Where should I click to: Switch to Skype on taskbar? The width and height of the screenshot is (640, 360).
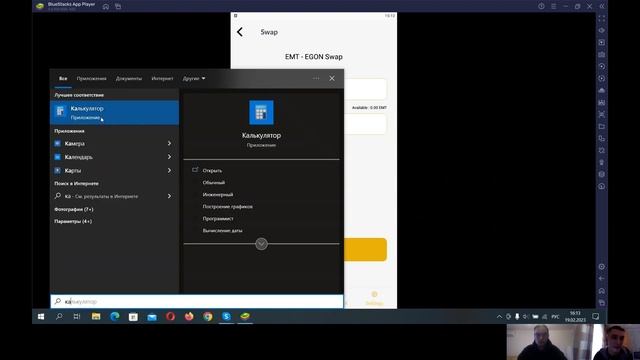(x=226, y=316)
